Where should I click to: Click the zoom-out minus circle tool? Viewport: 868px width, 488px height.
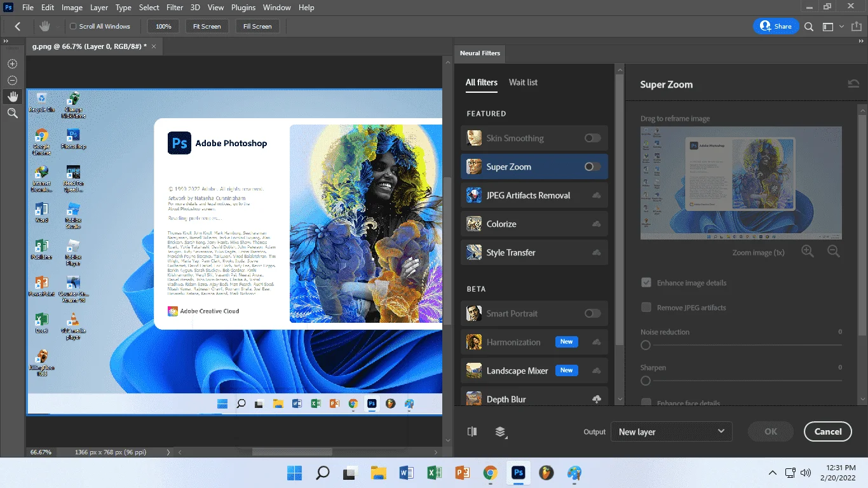tap(12, 80)
